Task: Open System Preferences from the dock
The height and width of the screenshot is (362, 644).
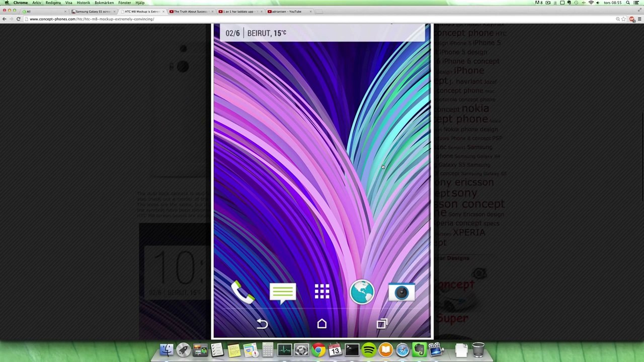Action: pyautogui.click(x=301, y=349)
